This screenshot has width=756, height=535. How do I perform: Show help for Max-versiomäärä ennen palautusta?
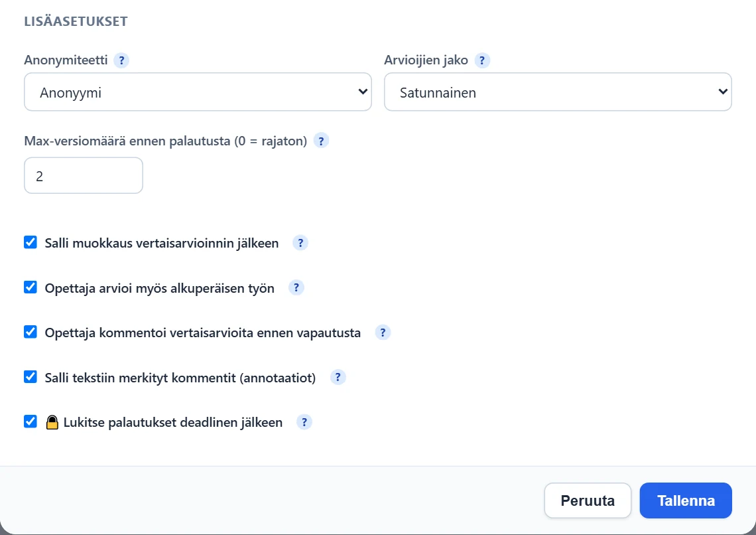point(321,141)
